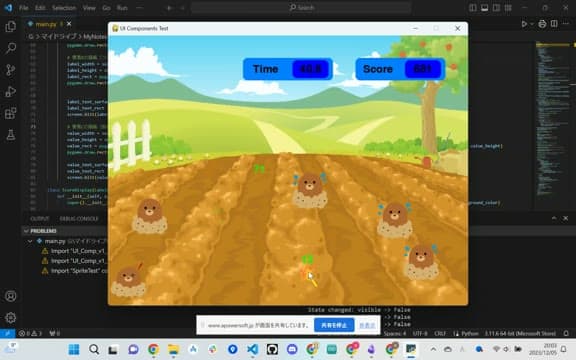Open forwarded ports indicator in status bar

[x=54, y=334]
